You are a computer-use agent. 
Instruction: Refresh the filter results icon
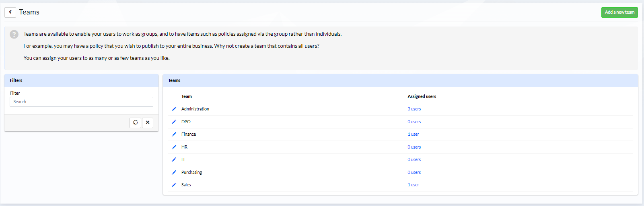(135, 122)
